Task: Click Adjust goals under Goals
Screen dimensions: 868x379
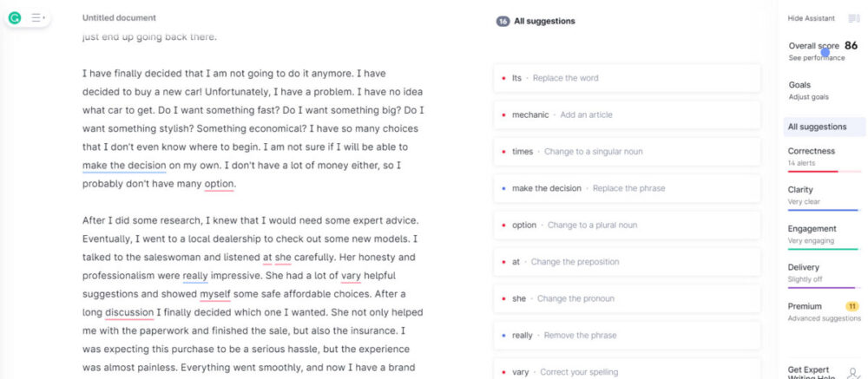Action: [809, 97]
